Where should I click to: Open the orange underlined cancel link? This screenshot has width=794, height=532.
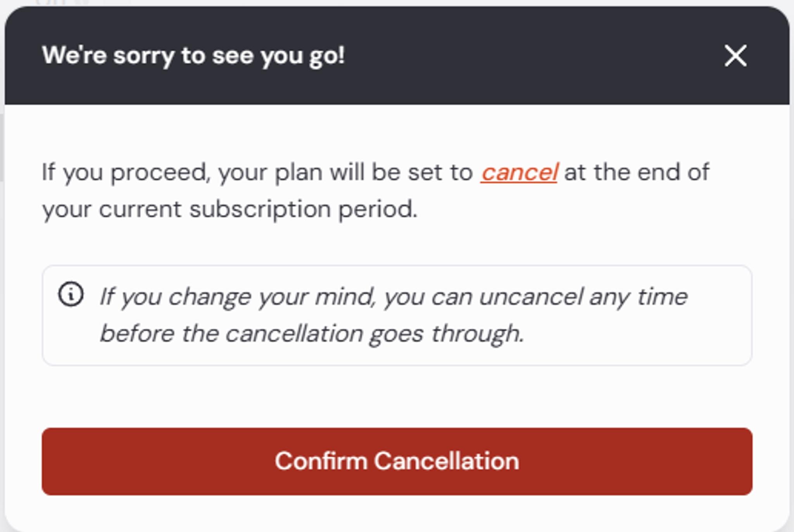[519, 172]
